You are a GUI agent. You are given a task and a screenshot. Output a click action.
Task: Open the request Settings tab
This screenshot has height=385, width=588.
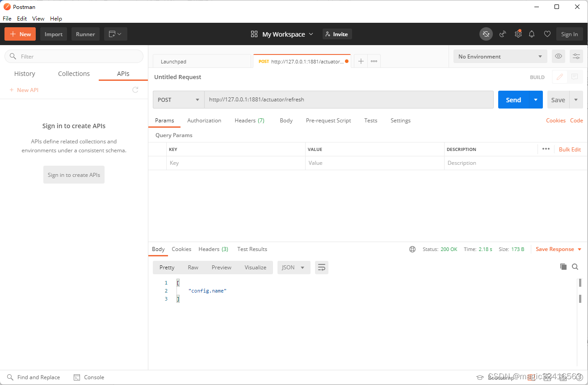point(400,121)
